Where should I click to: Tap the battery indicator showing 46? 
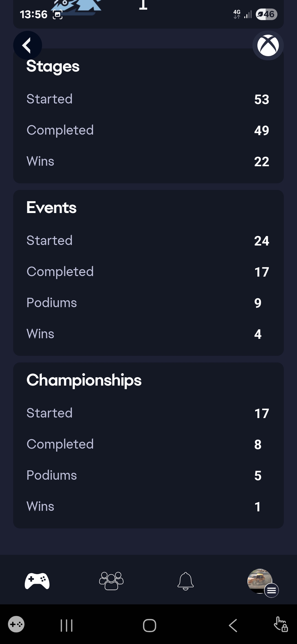[x=266, y=14]
